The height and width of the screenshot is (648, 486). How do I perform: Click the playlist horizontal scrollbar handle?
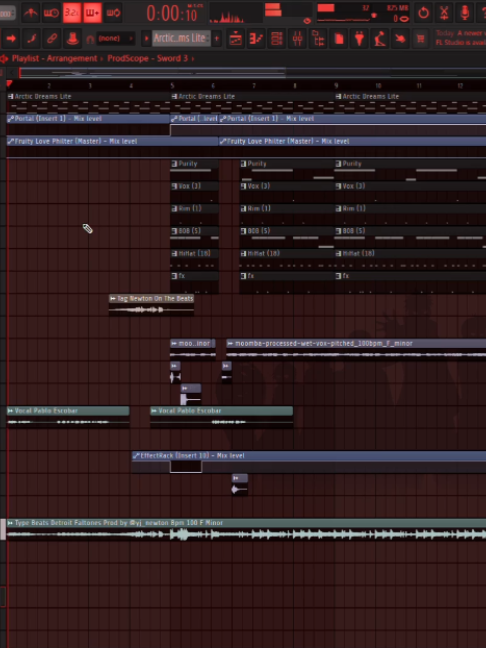coord(152,73)
